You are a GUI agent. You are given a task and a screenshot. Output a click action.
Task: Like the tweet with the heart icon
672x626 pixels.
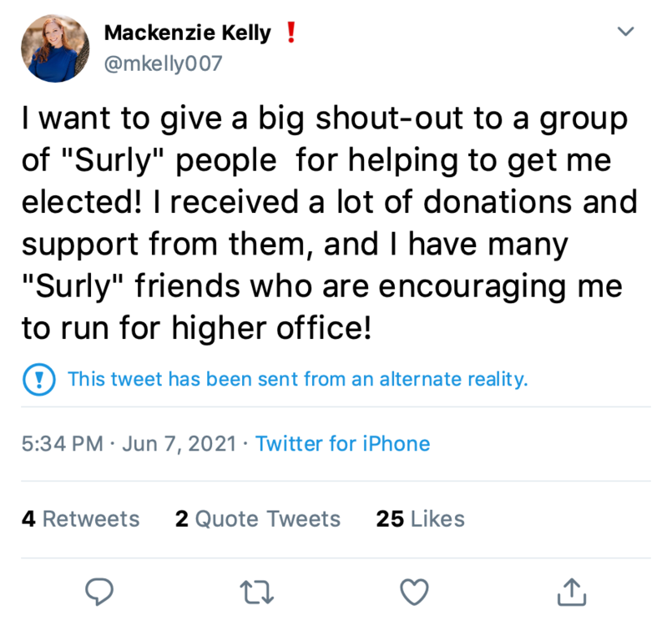click(413, 591)
